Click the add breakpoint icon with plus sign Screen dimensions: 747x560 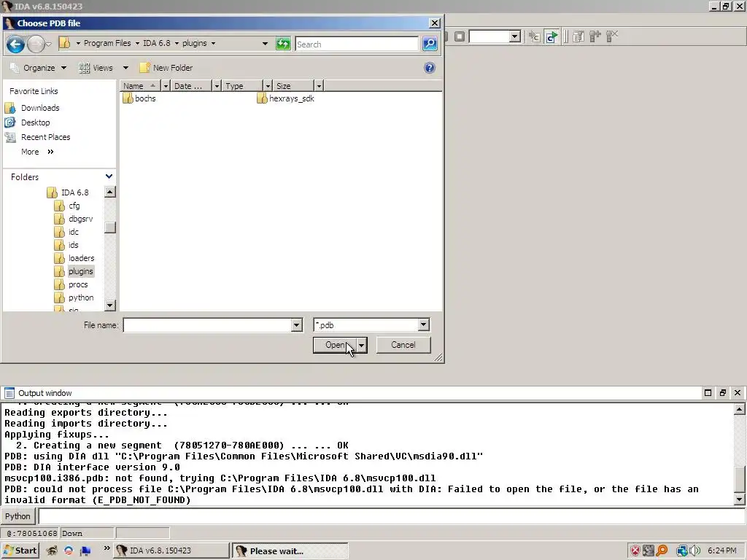coord(595,36)
